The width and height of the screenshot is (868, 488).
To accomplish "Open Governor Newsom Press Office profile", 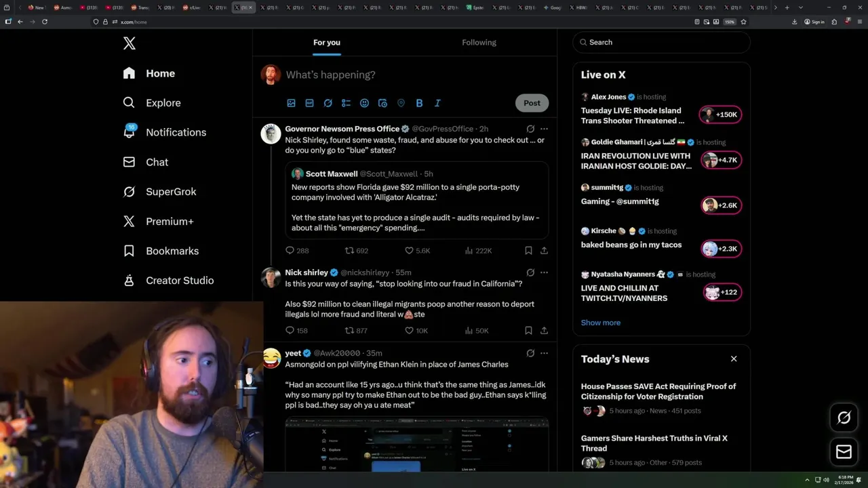I will [342, 129].
